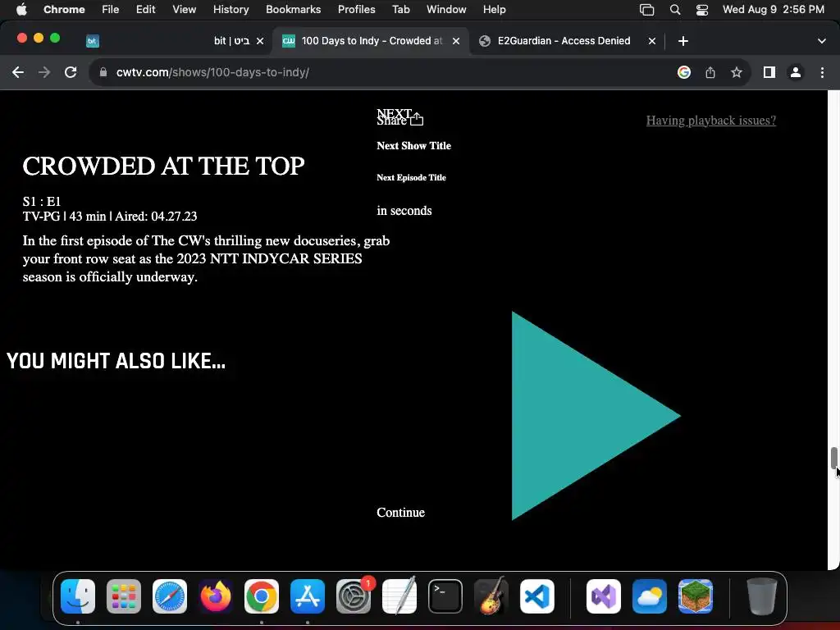Open Spotlight search in menu bar
Image resolution: width=840 pixels, height=630 pixels.
click(675, 10)
